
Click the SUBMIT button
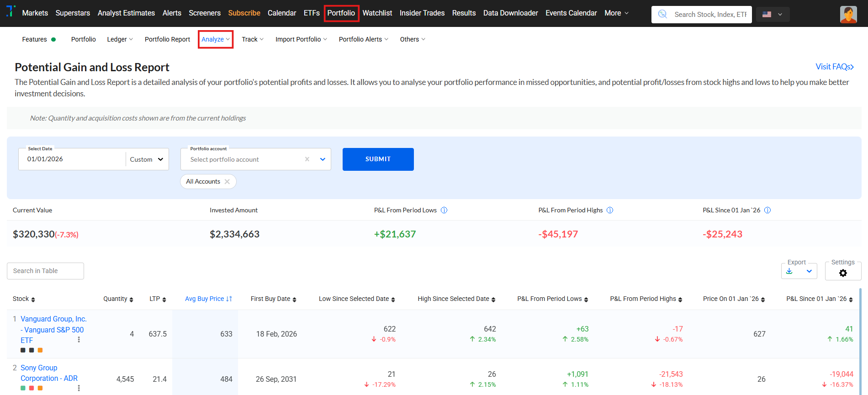(378, 159)
